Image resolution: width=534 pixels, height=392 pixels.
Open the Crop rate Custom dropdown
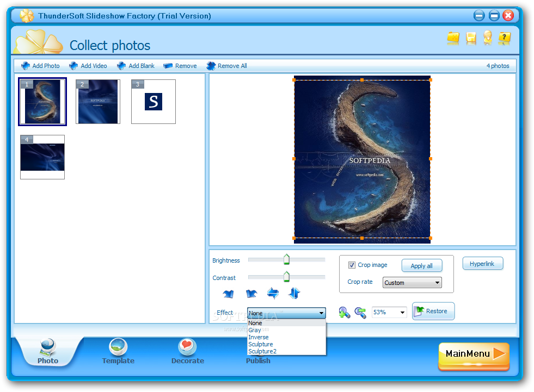(412, 282)
